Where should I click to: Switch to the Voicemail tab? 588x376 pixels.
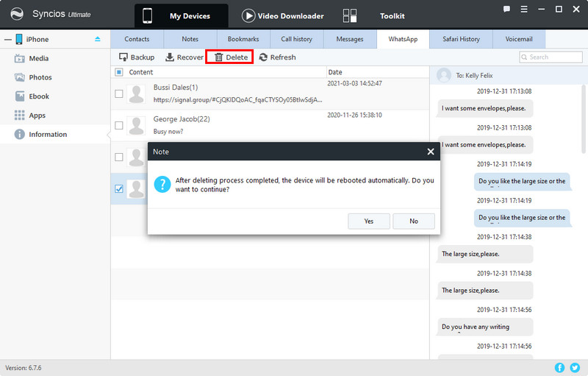pyautogui.click(x=519, y=39)
